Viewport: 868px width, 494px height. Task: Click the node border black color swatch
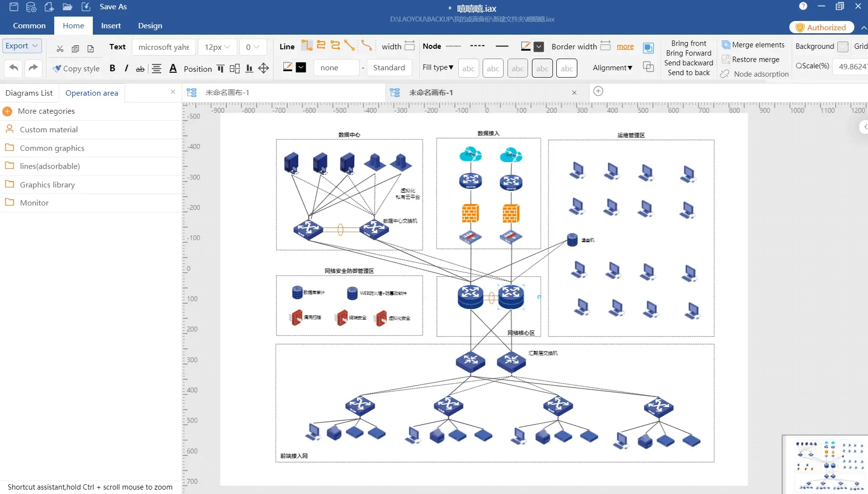click(539, 46)
